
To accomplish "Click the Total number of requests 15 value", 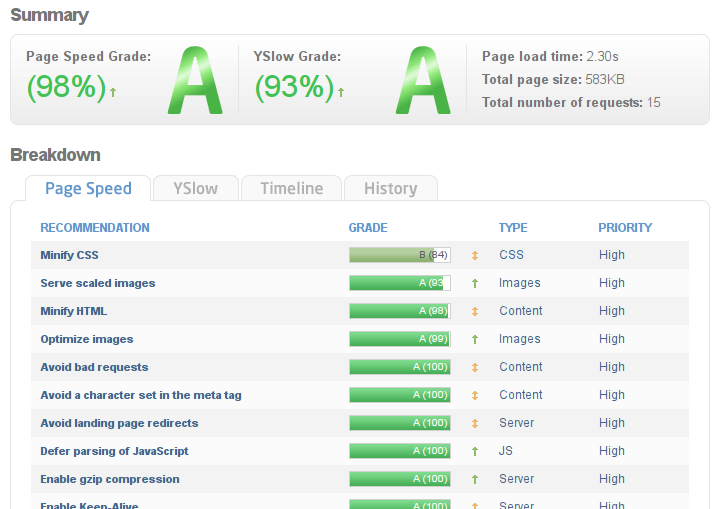I will tap(653, 102).
